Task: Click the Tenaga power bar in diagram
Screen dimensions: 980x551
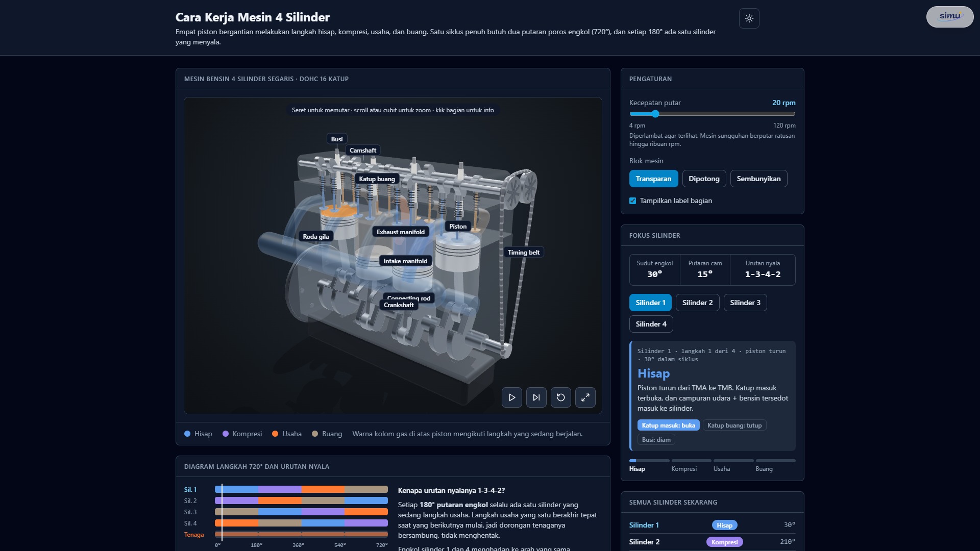Action: (301, 534)
